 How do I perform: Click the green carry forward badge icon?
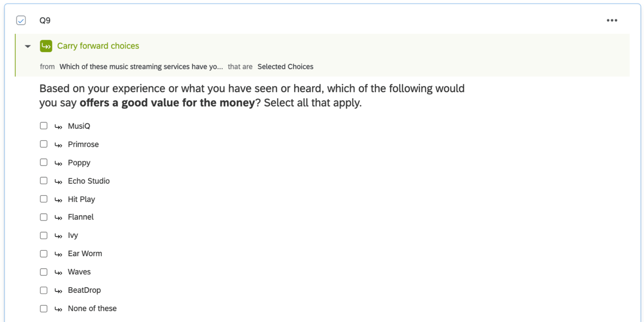(x=46, y=46)
